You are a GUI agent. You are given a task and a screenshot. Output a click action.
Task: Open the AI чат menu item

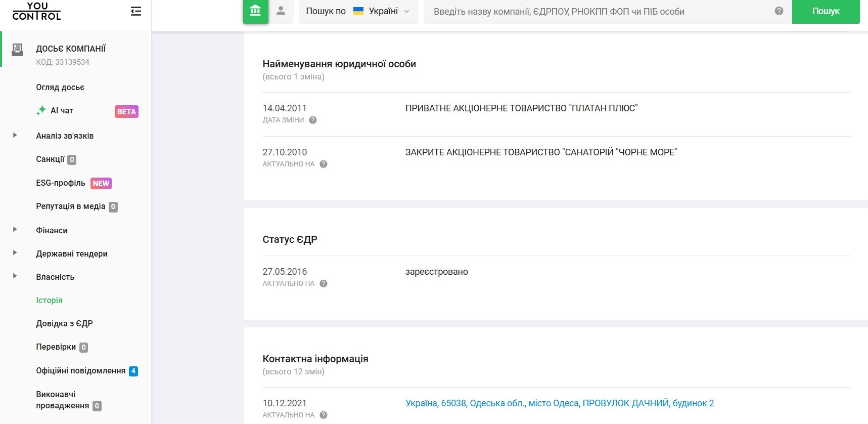pos(62,111)
